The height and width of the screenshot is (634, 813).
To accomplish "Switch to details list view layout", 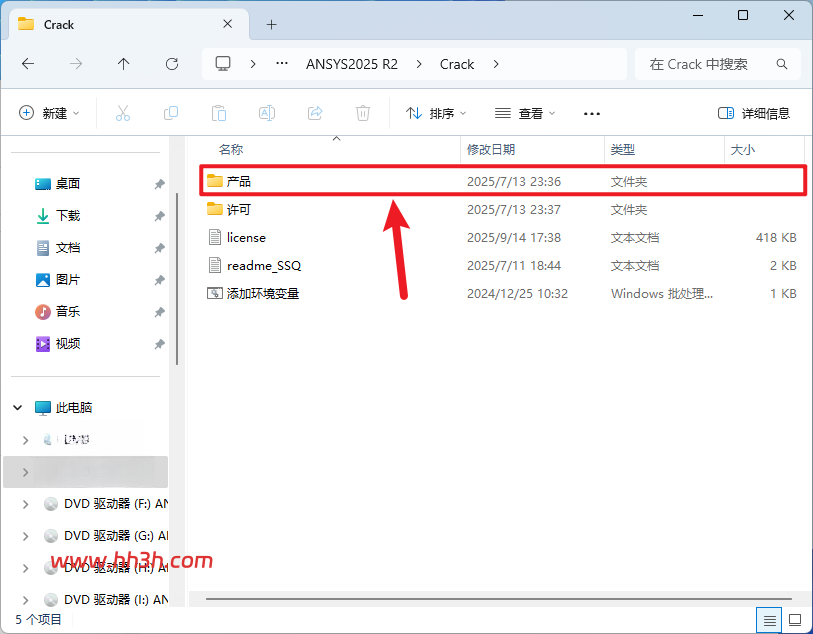I will tap(769, 620).
